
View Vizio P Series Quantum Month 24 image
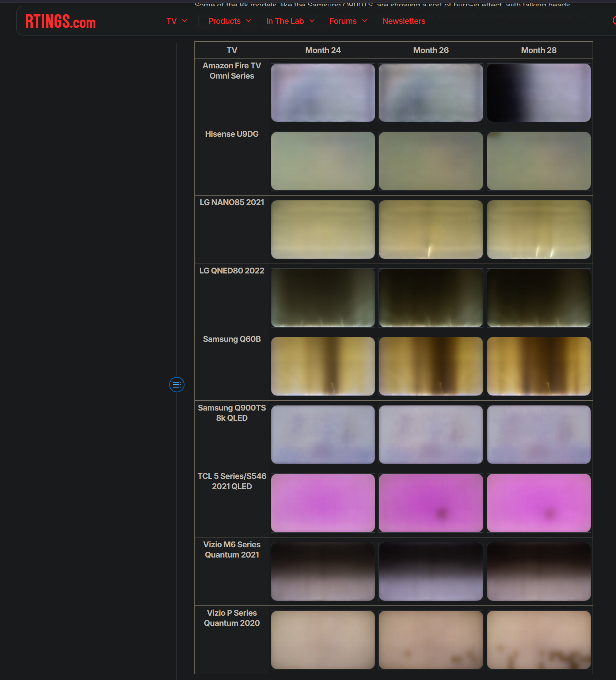tap(323, 640)
